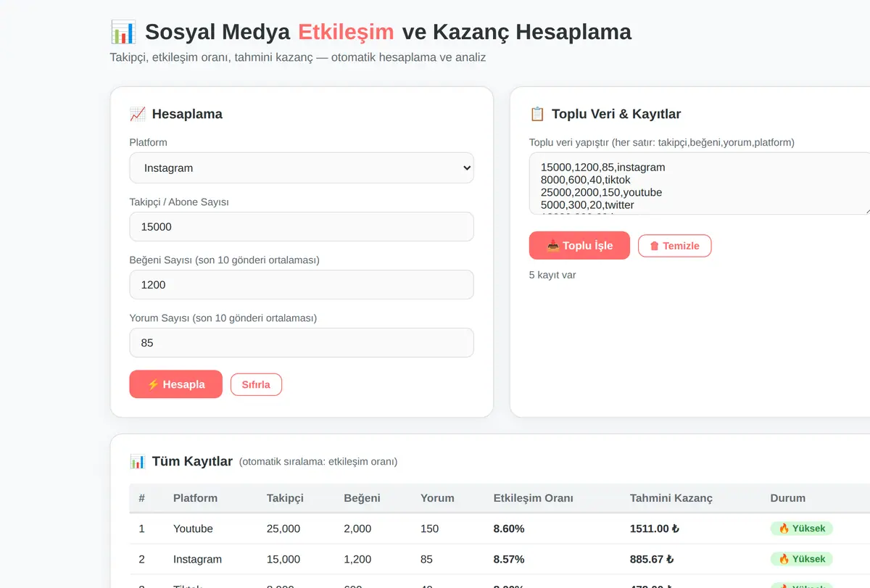Click the chart icon beside Hesaplama heading
870x588 pixels.
click(x=138, y=114)
